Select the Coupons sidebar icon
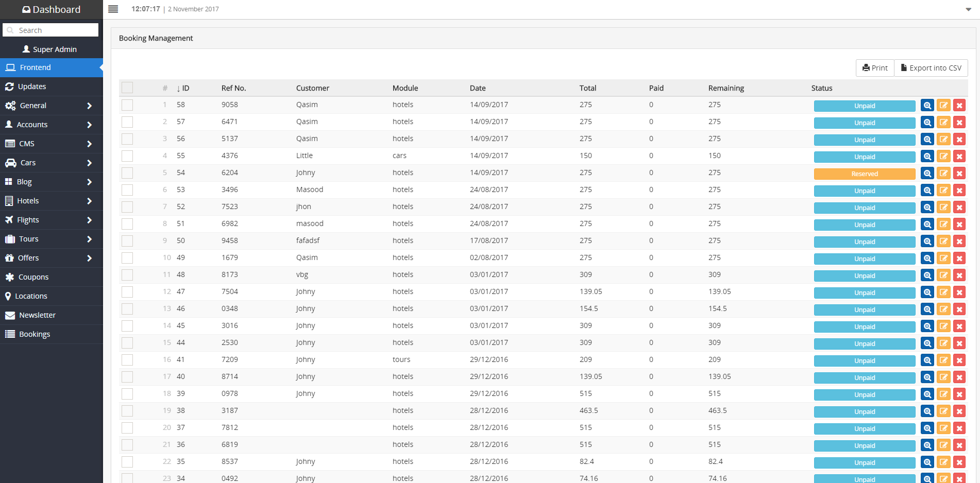This screenshot has height=483, width=980. coord(10,277)
